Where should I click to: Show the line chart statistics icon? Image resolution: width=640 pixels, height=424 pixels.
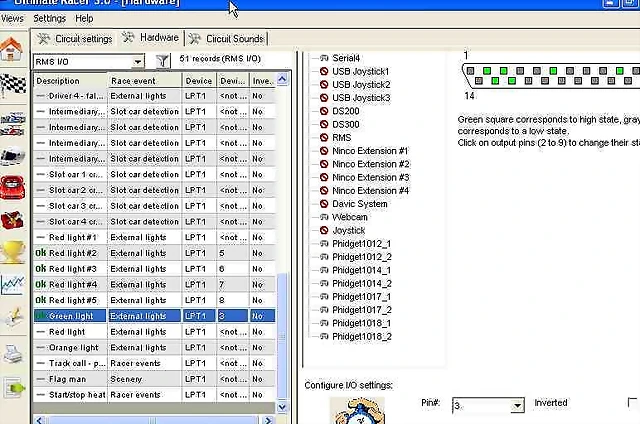click(x=12, y=284)
